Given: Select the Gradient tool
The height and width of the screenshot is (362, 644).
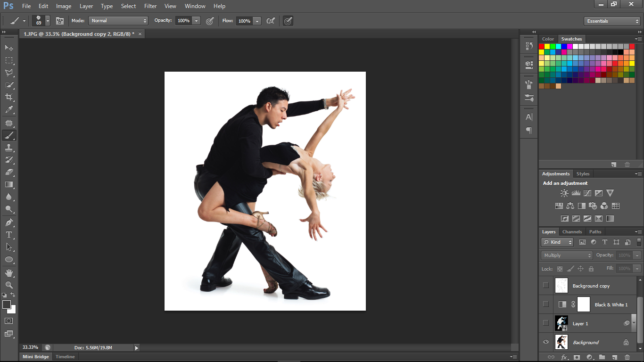Looking at the screenshot, I should tap(9, 184).
